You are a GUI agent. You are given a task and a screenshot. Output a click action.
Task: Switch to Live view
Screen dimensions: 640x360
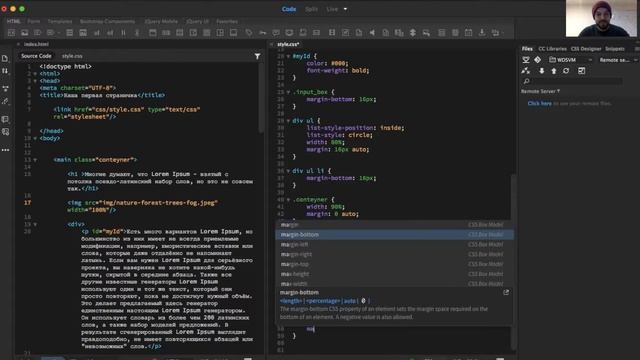[x=332, y=9]
